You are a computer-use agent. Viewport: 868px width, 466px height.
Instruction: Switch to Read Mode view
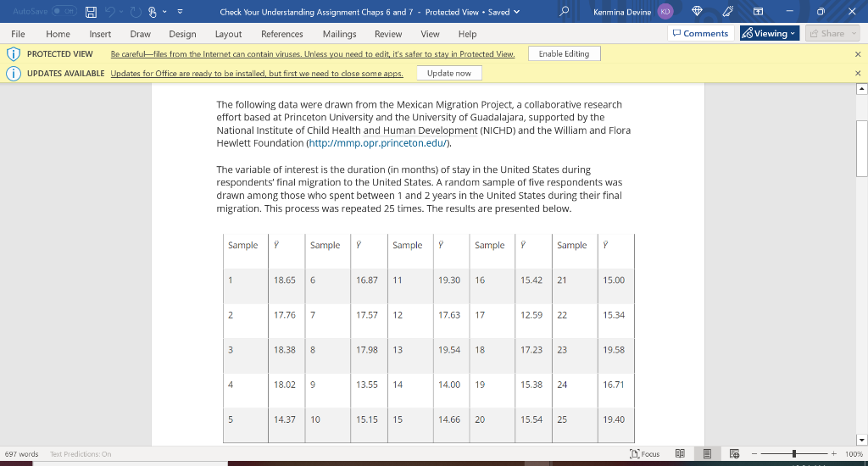(x=681, y=454)
